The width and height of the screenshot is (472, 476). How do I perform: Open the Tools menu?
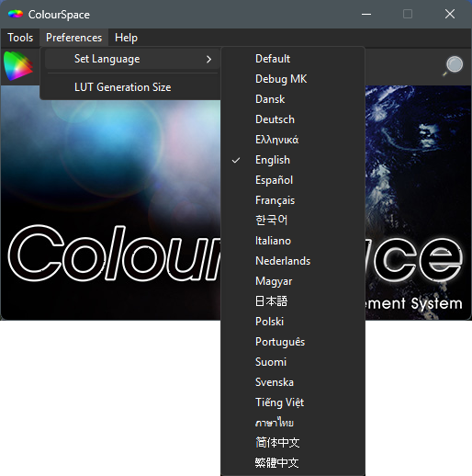tap(20, 38)
